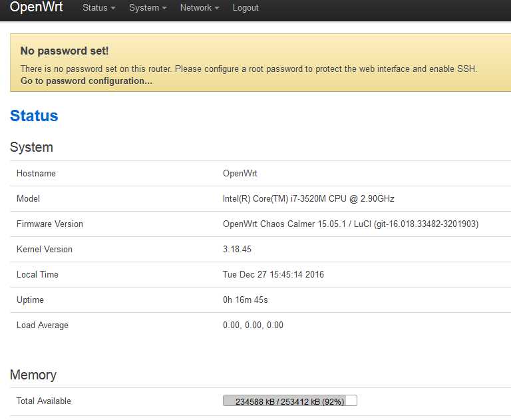The image size is (511, 420).
Task: Click the Firmware Version label
Action: [x=50, y=224]
